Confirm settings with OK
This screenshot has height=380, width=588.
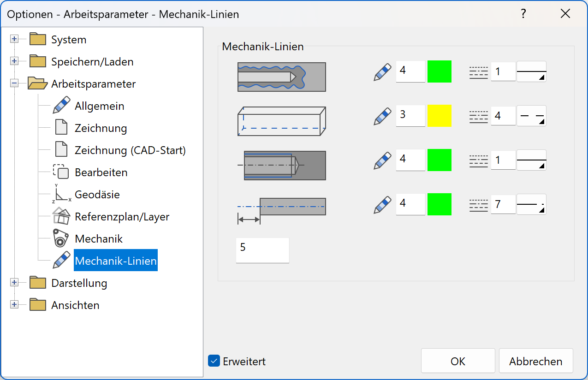pos(457,361)
